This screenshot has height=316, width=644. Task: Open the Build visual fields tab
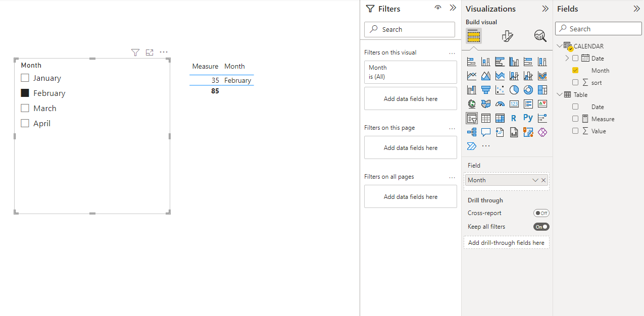click(x=474, y=36)
